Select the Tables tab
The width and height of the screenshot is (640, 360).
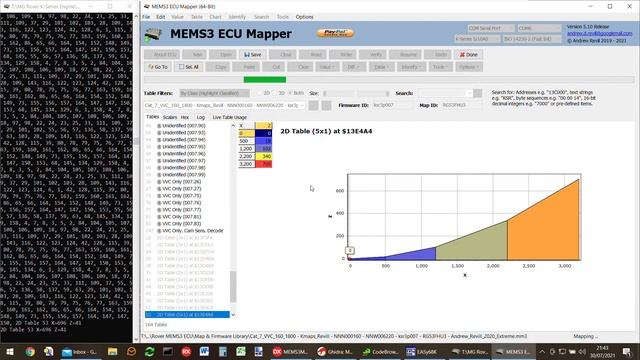click(152, 117)
